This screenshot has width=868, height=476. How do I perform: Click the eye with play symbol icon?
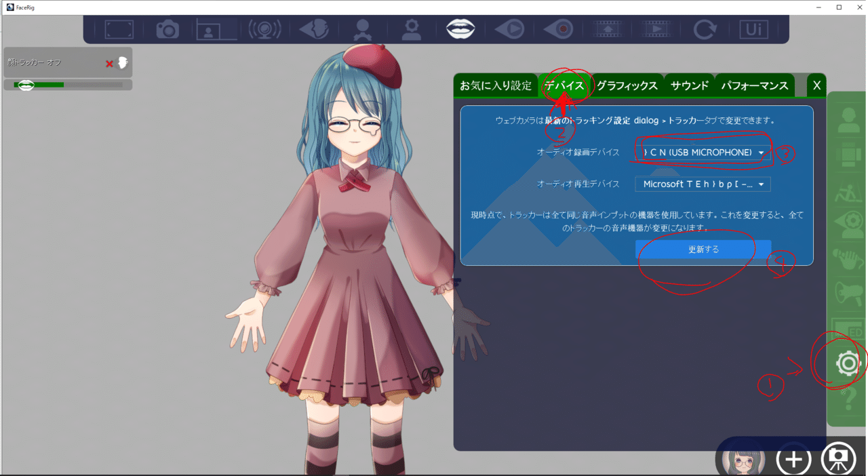point(509,29)
